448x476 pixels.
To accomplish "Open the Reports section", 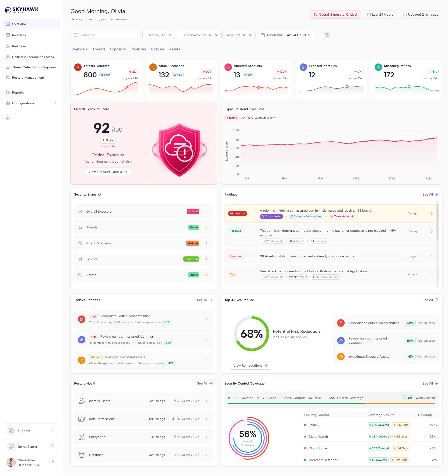I will [x=31, y=92].
